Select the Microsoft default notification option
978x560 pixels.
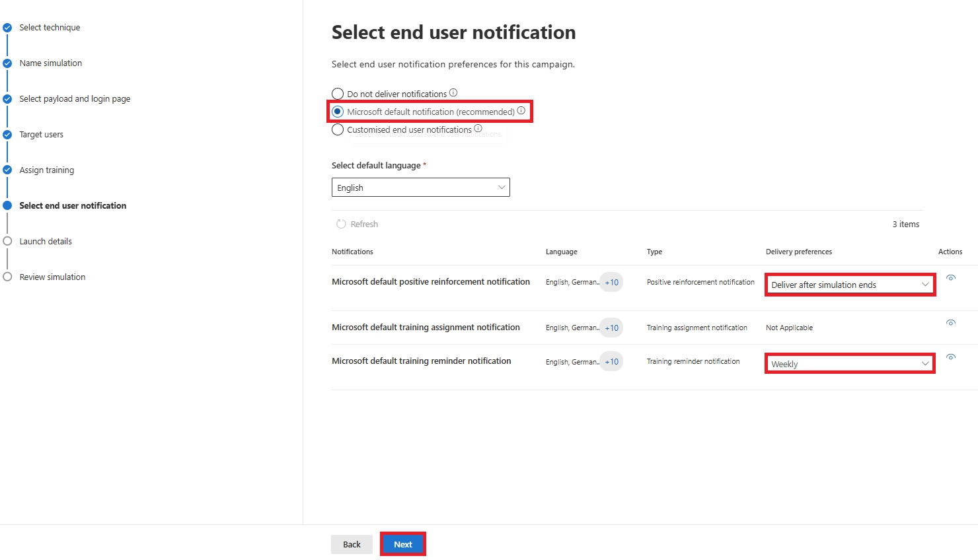coord(338,111)
